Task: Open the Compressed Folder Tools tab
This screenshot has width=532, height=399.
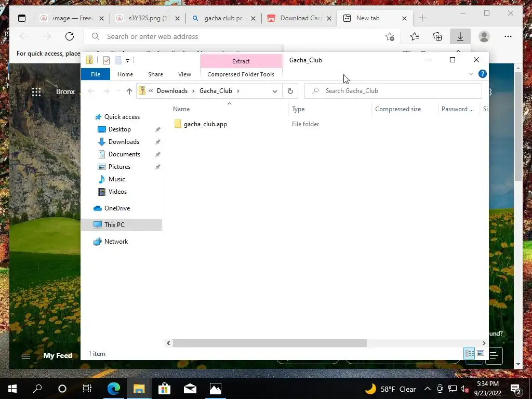Action: (x=241, y=74)
